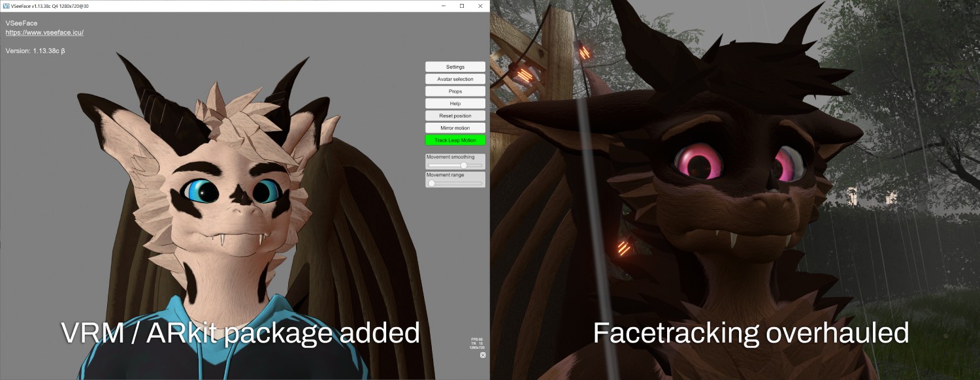
Task: Open the Props menu
Action: coord(455,91)
